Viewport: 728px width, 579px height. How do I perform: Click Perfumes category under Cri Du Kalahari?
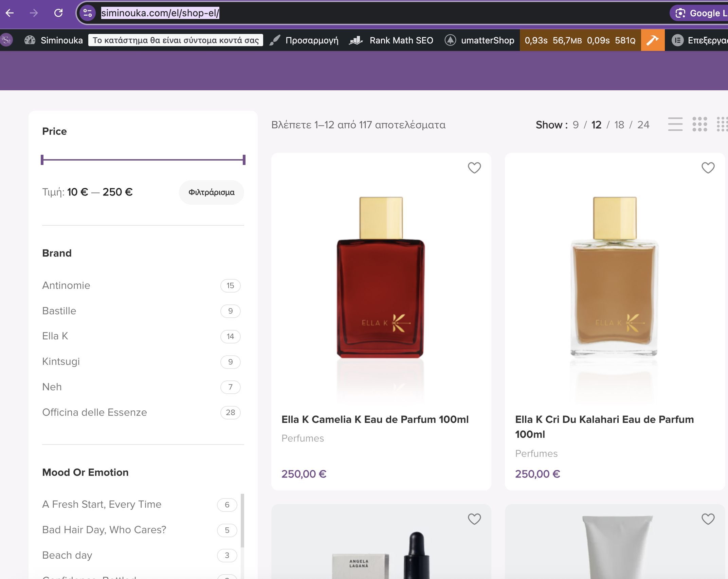click(536, 453)
